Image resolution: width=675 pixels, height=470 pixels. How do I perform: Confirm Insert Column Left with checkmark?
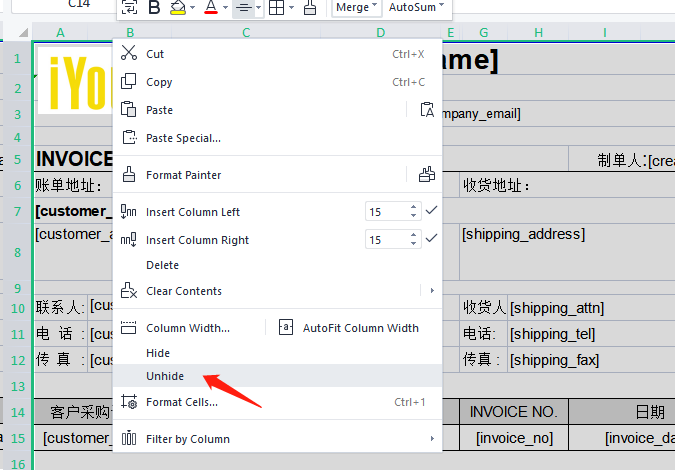pyautogui.click(x=432, y=211)
